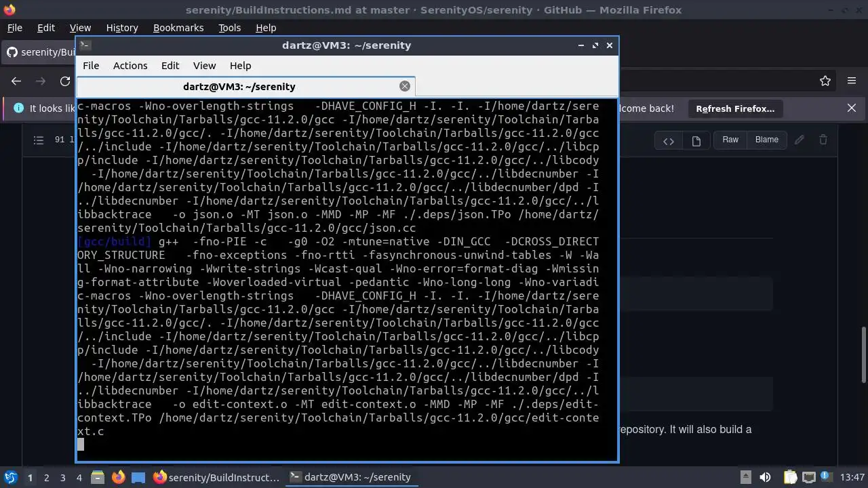Delete file with GitHub trash icon
The width and height of the screenshot is (868, 488).
point(823,140)
